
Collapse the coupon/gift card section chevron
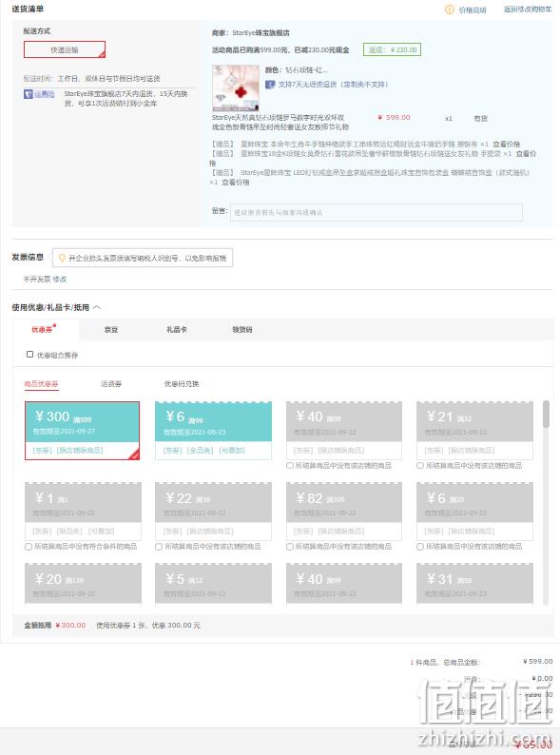97,307
